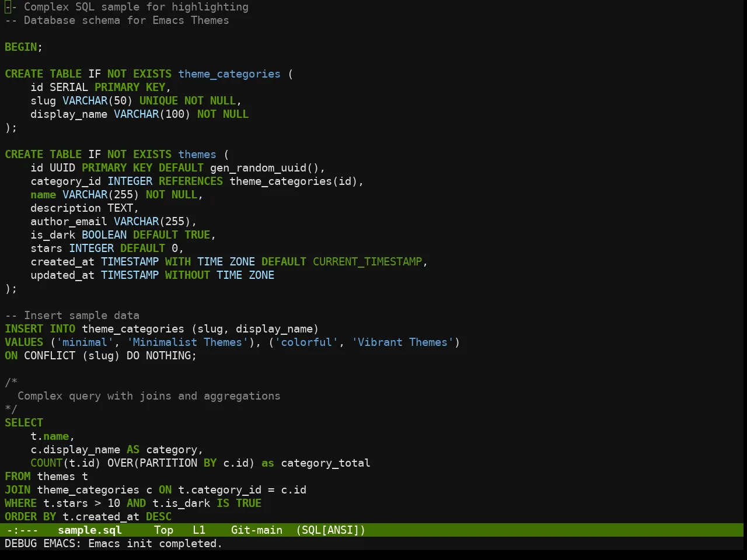Click 'DESC' at the end of ORDER BY line
747x560 pixels.
159,517
